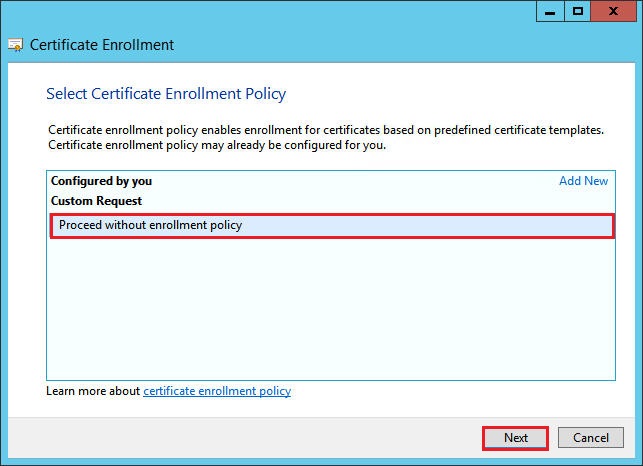Click the 'may already be configured' sentence
643x466 pixels.
216,145
